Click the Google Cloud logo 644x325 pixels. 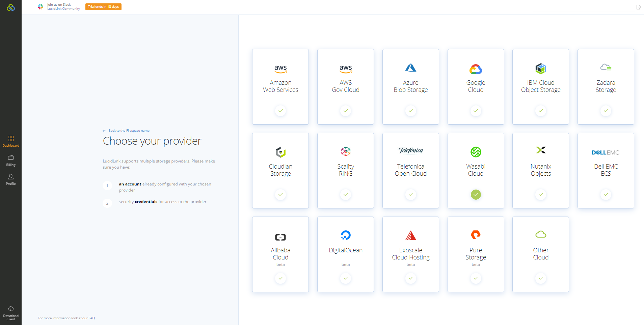pyautogui.click(x=476, y=69)
